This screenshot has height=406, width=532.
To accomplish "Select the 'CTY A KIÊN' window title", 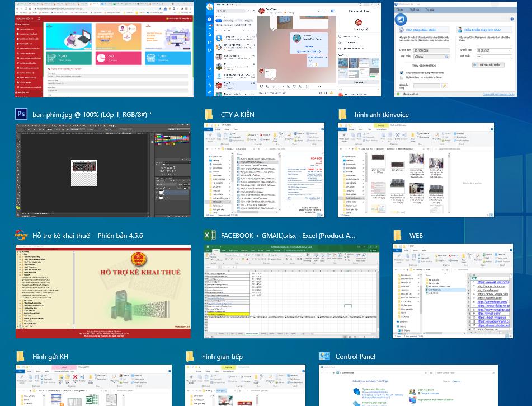I will pyautogui.click(x=238, y=114).
